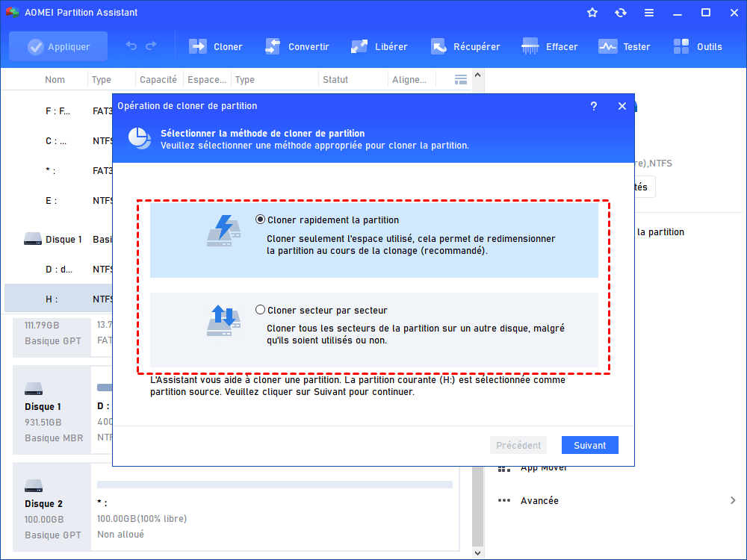
Task: Open the Libérer tool
Action: [x=379, y=46]
